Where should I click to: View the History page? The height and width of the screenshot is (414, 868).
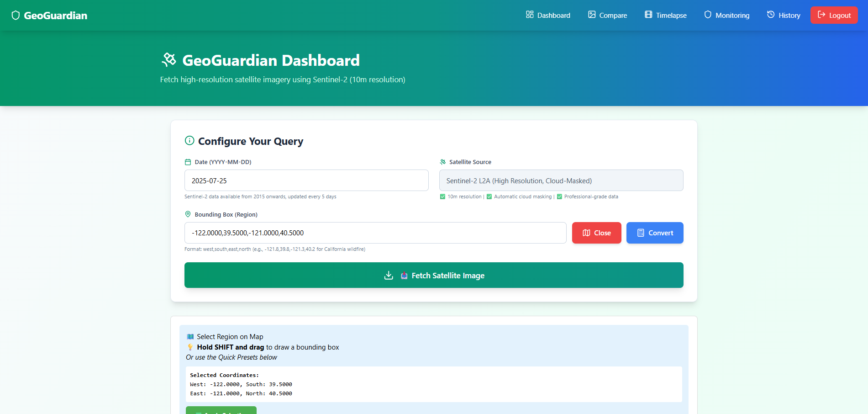pos(784,15)
